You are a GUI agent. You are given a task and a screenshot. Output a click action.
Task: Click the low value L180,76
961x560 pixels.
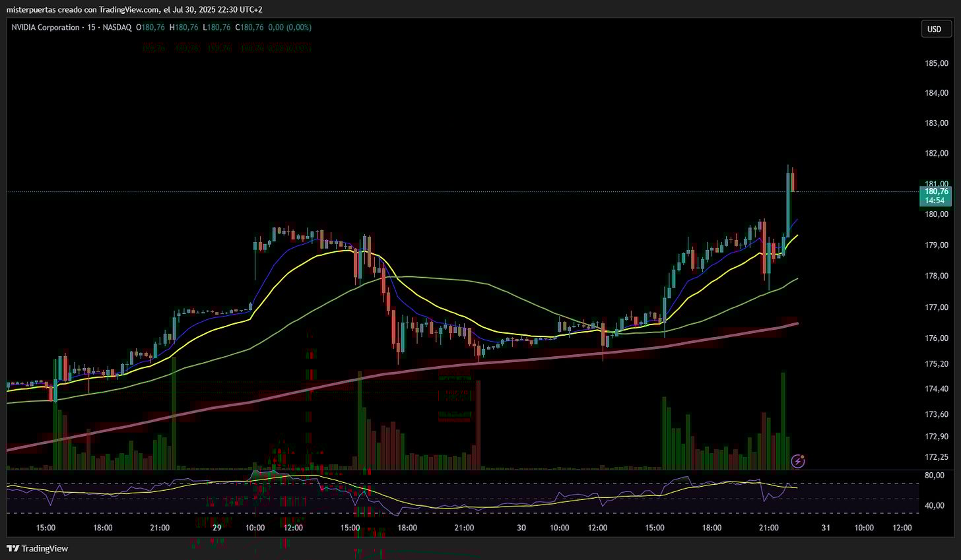coord(216,28)
